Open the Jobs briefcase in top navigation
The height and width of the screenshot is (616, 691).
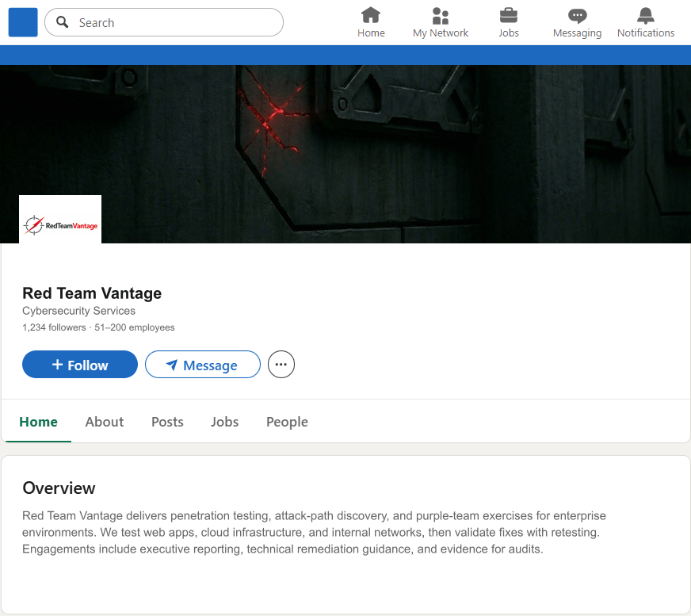(509, 23)
